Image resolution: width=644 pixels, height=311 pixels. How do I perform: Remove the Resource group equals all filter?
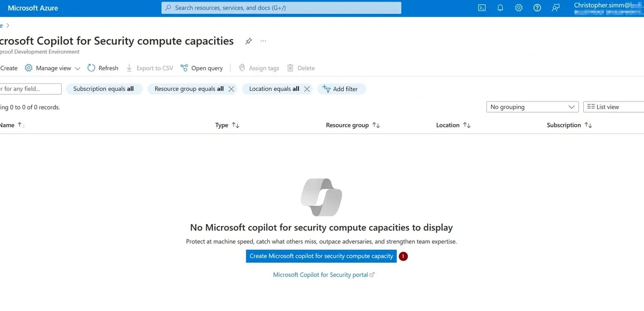tap(231, 89)
